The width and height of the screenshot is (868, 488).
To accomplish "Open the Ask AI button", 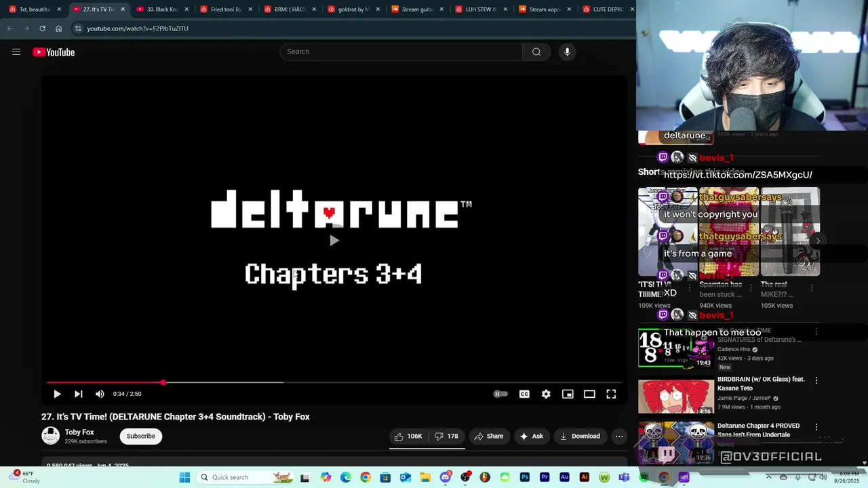I will (x=532, y=436).
